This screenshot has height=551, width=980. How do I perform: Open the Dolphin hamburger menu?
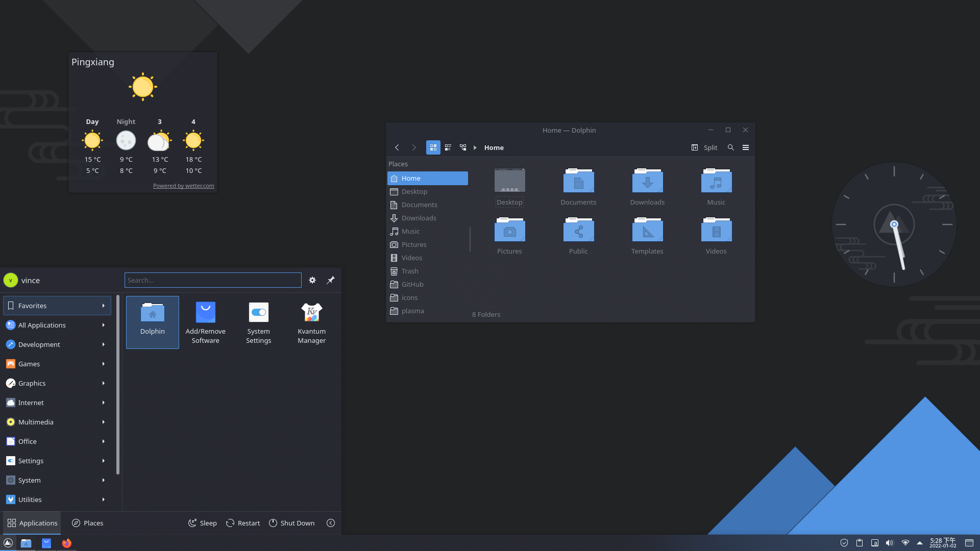click(745, 147)
